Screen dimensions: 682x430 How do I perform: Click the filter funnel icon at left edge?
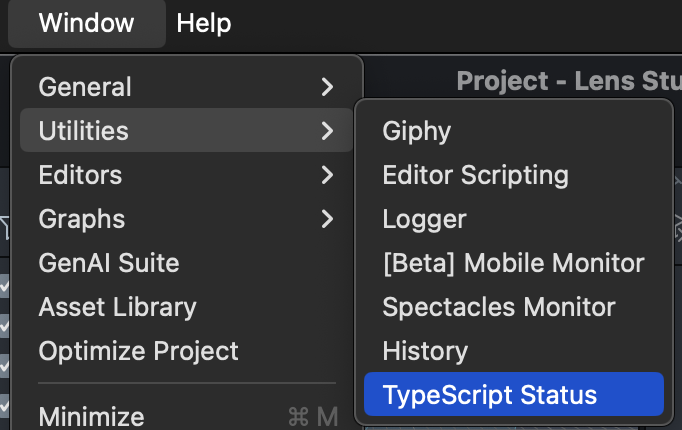point(4,228)
